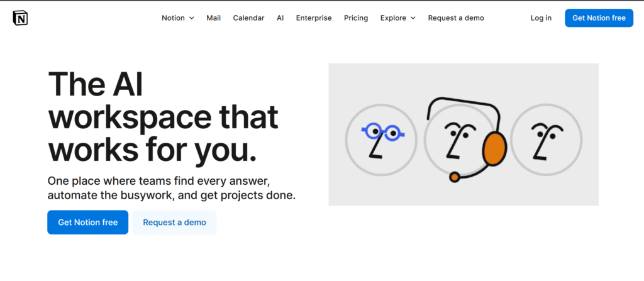Expand the Notion dropdown menu
Image resolution: width=644 pixels, height=281 pixels.
click(x=178, y=18)
